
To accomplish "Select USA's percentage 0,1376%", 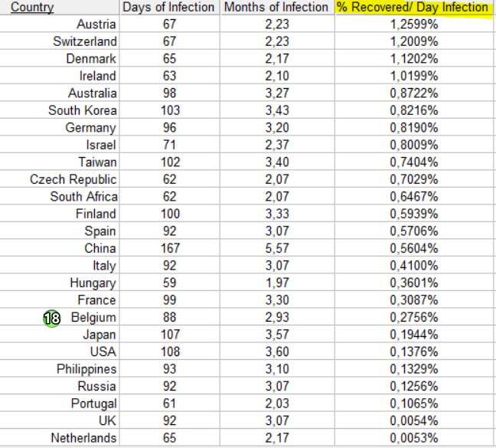I will (x=414, y=352).
